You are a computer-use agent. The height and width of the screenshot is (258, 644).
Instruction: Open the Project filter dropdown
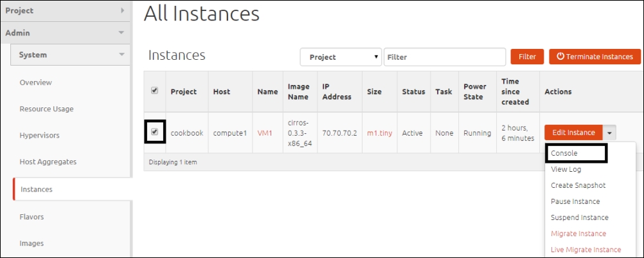pyautogui.click(x=341, y=57)
